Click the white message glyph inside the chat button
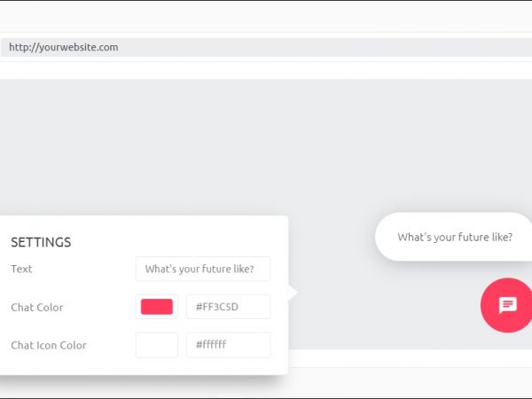This screenshot has width=532, height=399. [x=508, y=305]
